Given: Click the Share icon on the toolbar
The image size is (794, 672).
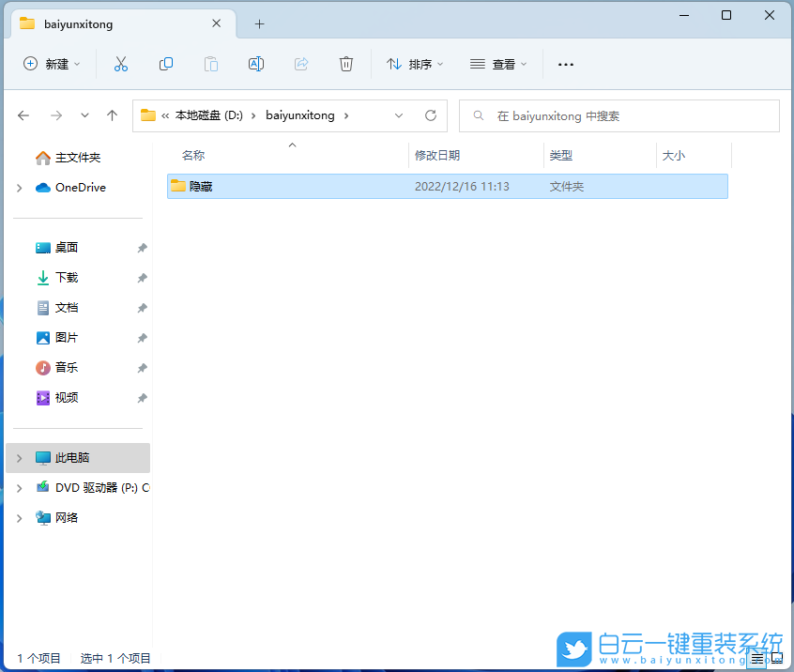Looking at the screenshot, I should (300, 64).
